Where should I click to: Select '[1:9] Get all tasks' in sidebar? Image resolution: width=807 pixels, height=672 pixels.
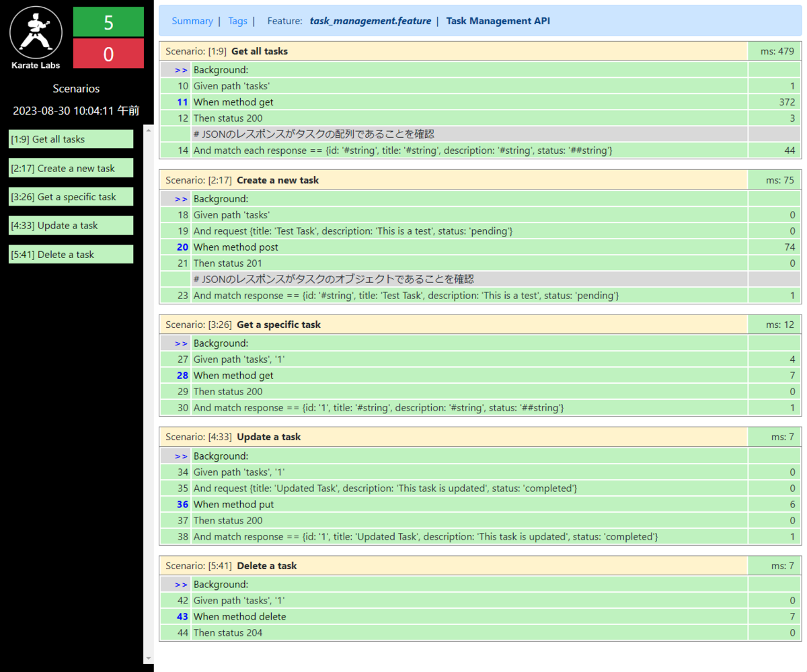click(71, 139)
